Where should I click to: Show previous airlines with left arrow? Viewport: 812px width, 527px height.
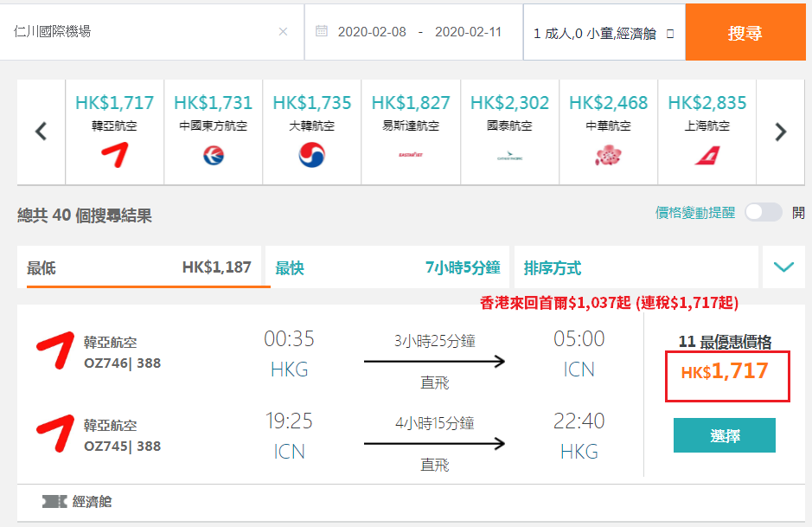(41, 132)
